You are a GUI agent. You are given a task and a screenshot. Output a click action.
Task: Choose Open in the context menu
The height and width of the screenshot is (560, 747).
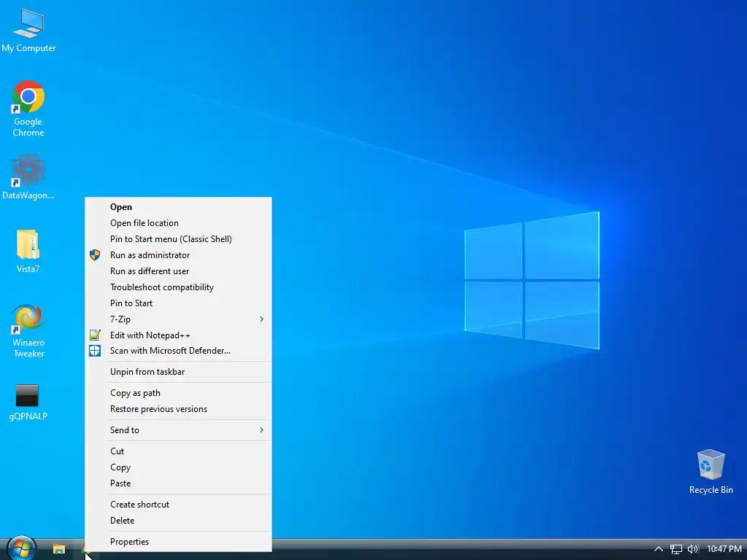178,207
